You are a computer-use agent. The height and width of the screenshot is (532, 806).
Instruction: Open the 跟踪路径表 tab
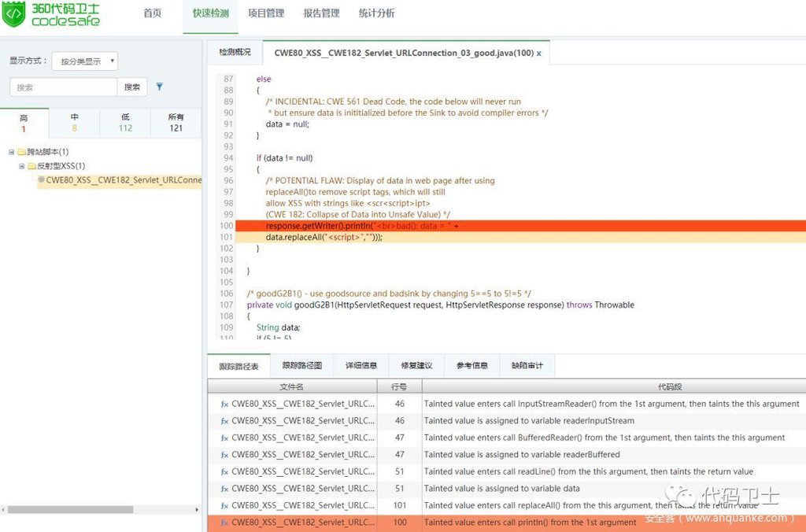tap(238, 366)
